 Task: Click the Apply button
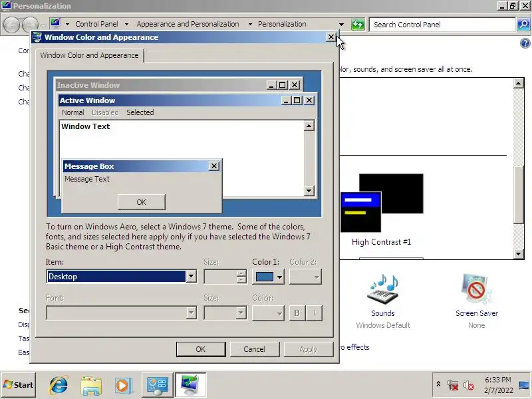tap(309, 349)
